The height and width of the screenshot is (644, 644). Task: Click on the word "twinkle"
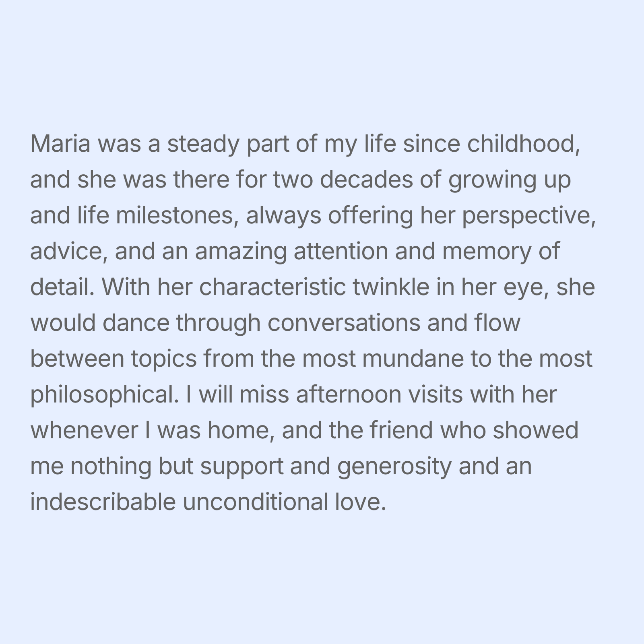click(x=391, y=287)
